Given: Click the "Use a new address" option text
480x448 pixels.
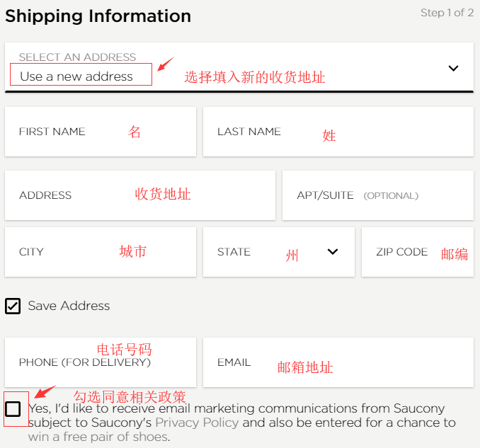Looking at the screenshot, I should pyautogui.click(x=76, y=76).
